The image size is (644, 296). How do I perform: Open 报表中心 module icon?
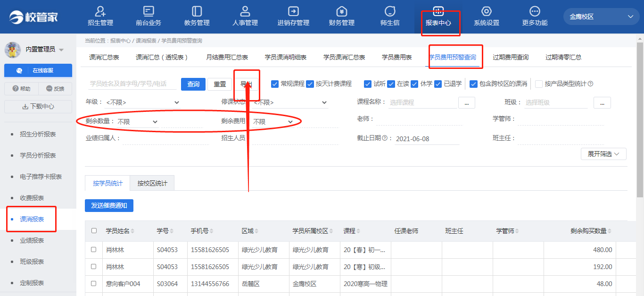[438, 11]
